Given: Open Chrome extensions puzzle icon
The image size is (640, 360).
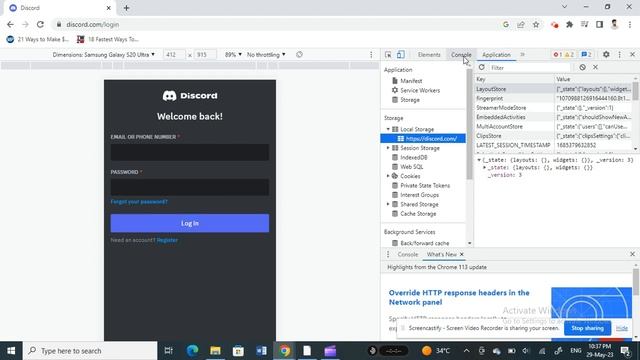Looking at the screenshot, I should pyautogui.click(x=569, y=24).
